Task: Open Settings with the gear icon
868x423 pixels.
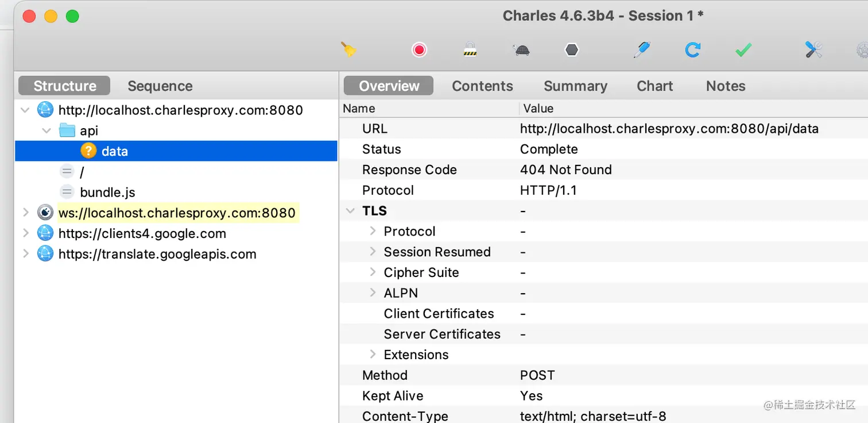Action: coord(862,50)
